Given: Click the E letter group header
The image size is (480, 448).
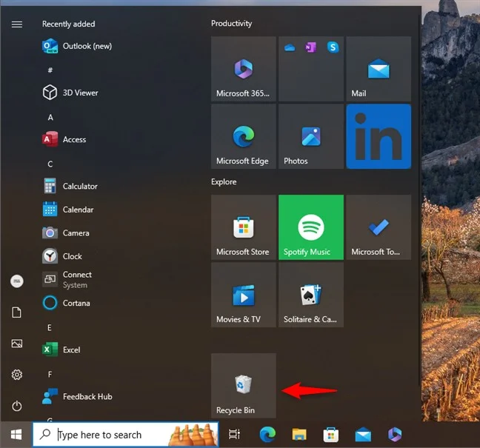Looking at the screenshot, I should tap(50, 328).
